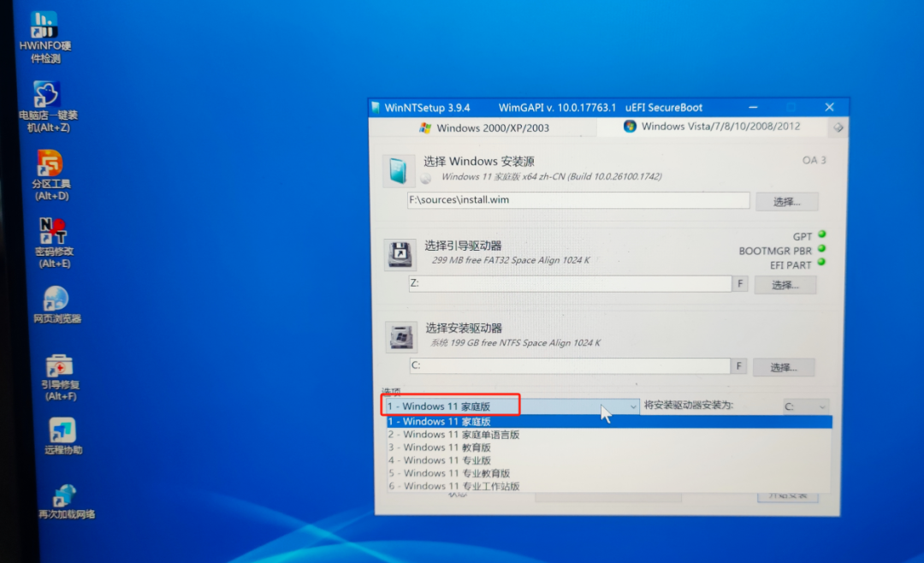924x563 pixels.
Task: Open HWiNFO hardware detection desktop icon
Action: [44, 26]
